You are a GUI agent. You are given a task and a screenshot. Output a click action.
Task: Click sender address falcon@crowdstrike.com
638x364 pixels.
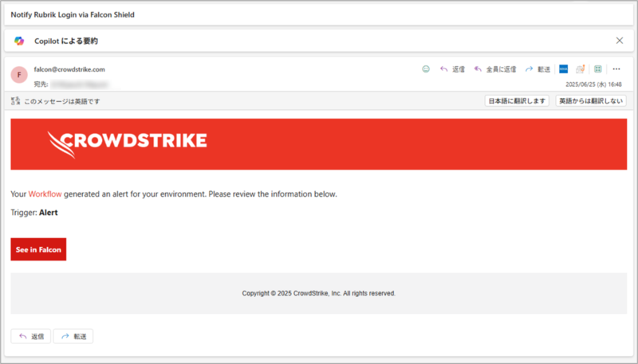pos(69,69)
